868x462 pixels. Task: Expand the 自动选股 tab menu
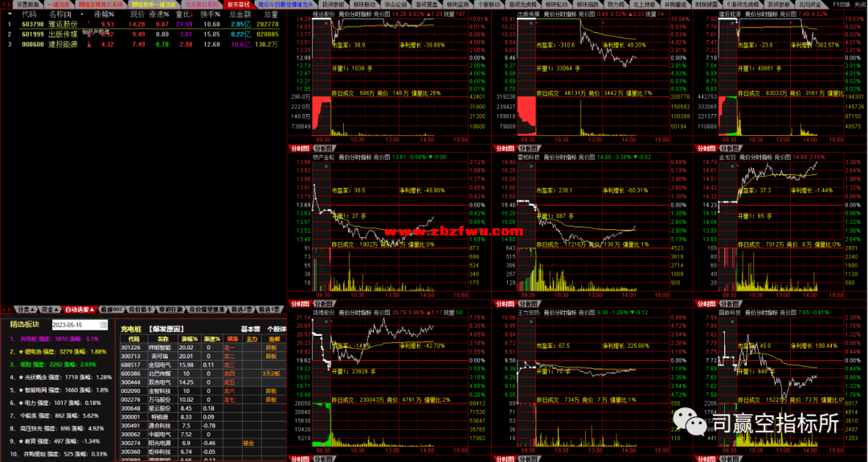pos(79,309)
